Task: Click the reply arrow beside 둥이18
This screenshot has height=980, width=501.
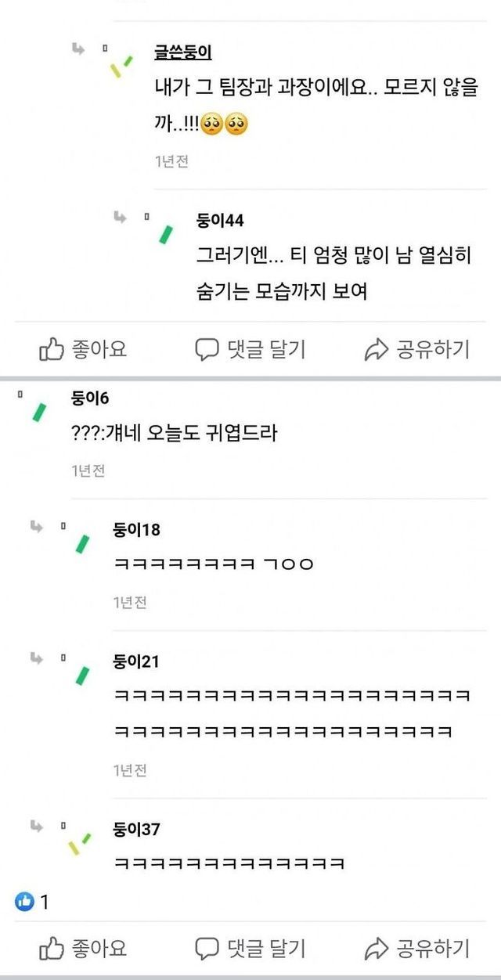Action: (x=37, y=526)
